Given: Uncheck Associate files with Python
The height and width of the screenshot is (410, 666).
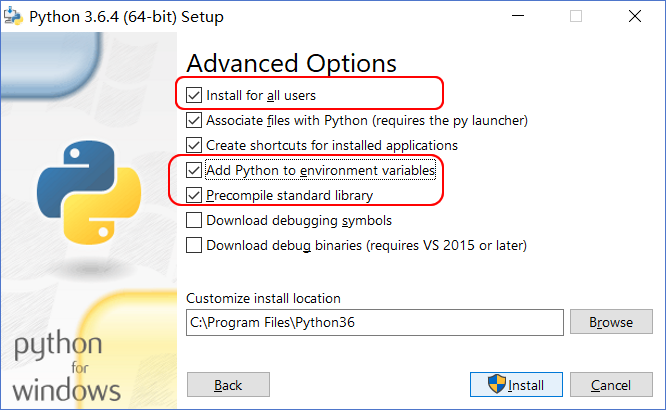Looking at the screenshot, I should [x=194, y=120].
